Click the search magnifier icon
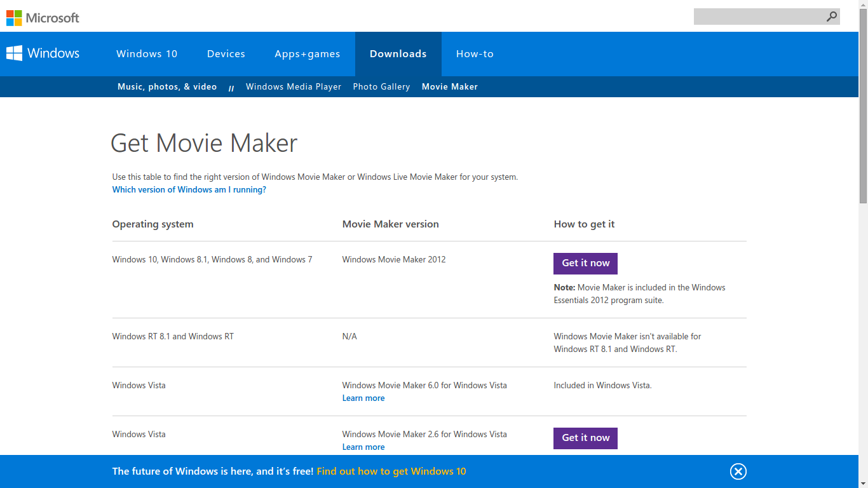 point(831,17)
